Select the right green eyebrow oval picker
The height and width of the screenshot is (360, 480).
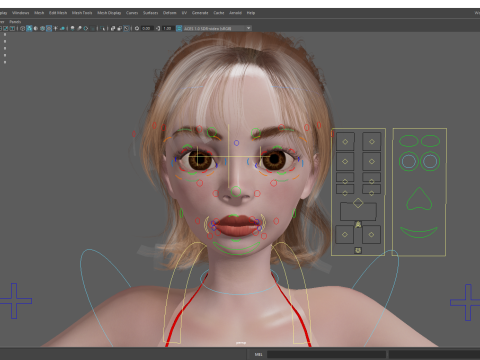(x=430, y=141)
